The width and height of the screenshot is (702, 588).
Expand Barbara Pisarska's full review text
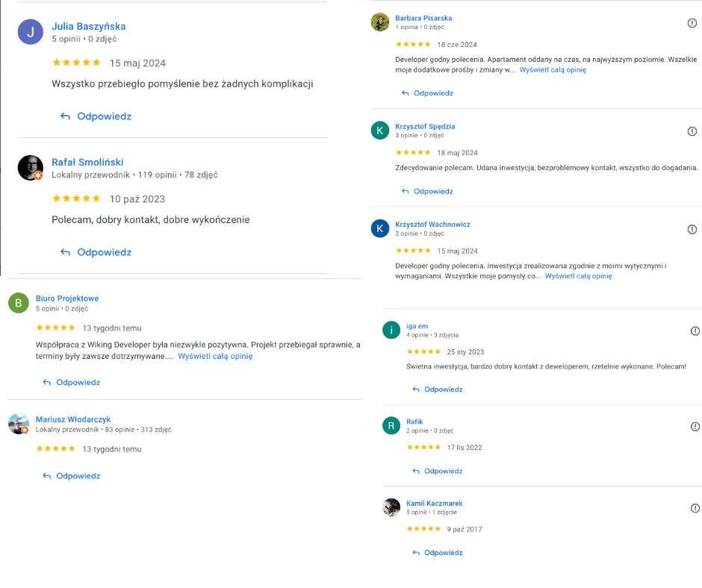(553, 69)
